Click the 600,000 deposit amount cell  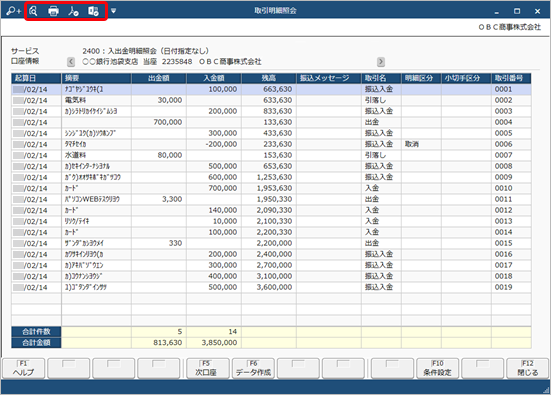[x=214, y=177]
